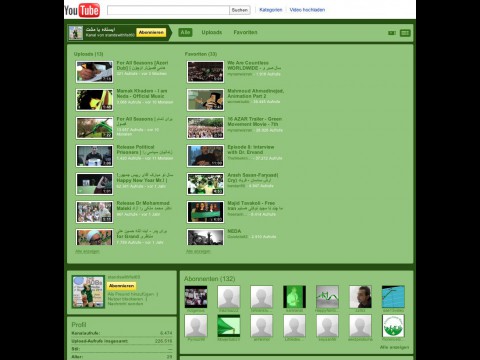Image resolution: width=480 pixels, height=360 pixels.
Task: Open the Release Dr Mohammad Maleki thumbnail
Action: pyautogui.click(x=94, y=212)
